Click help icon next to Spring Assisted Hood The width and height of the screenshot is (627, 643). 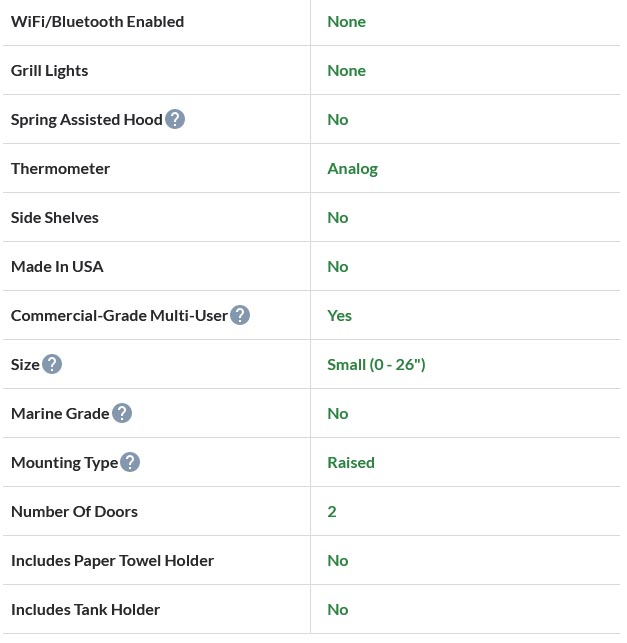[x=175, y=119]
